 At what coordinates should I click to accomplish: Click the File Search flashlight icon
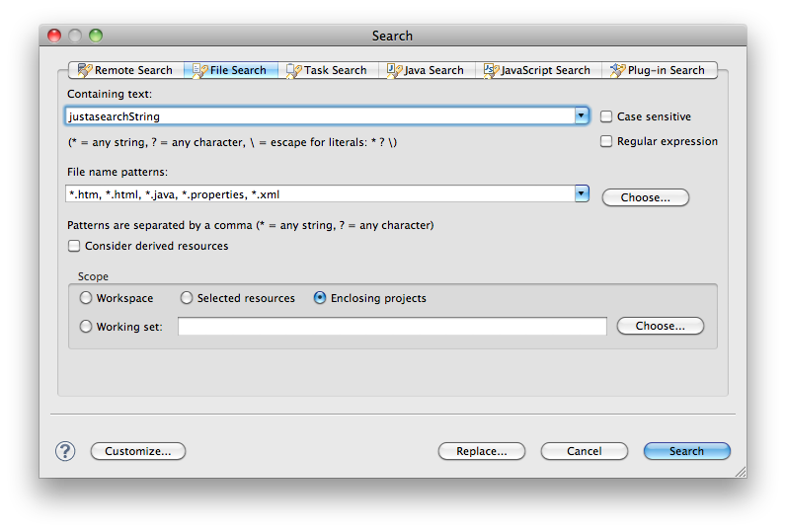[199, 70]
